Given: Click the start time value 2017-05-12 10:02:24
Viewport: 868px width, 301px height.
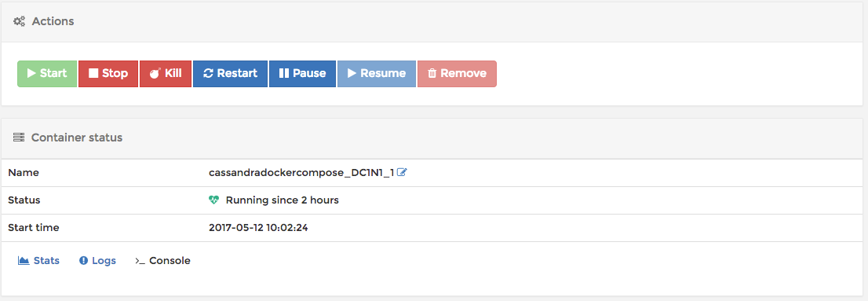Looking at the screenshot, I should [x=258, y=227].
